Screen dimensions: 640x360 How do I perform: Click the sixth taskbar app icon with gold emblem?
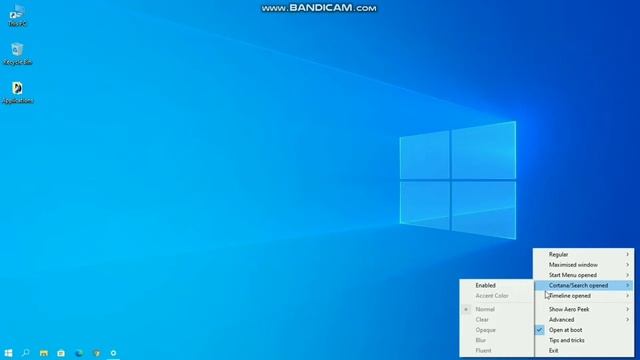click(97, 353)
